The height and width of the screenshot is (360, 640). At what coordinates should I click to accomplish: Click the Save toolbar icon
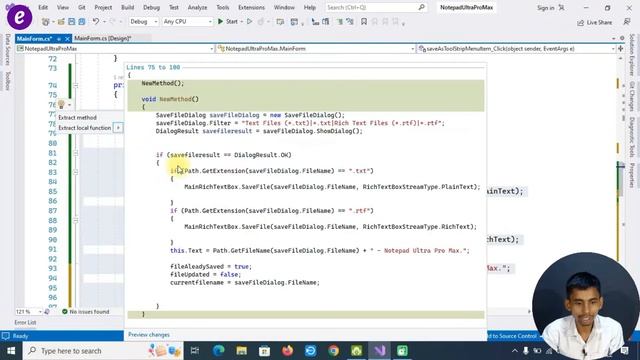coord(71,22)
